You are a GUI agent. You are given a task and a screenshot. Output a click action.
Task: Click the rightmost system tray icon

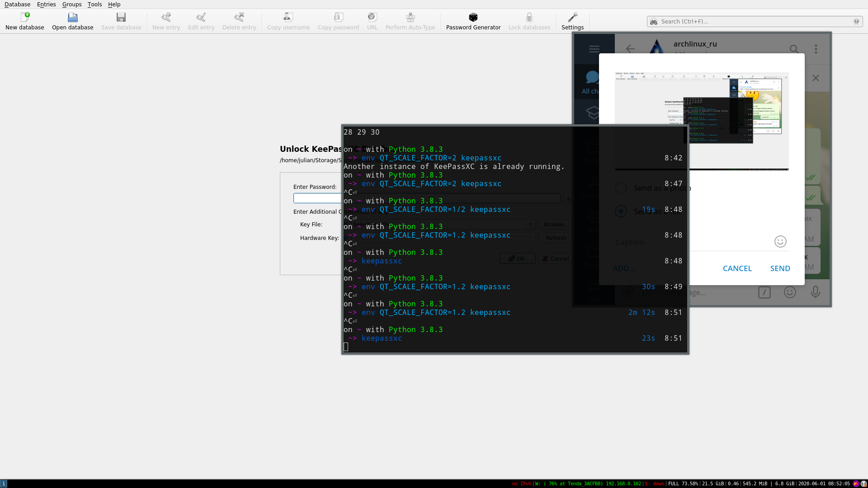[x=863, y=483]
